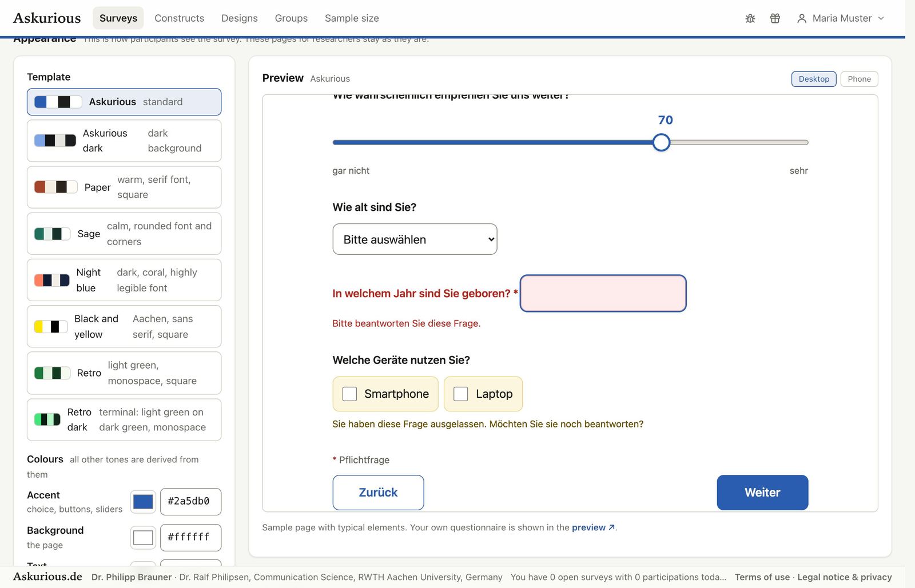Open the Bitte auswählen age dropdown

pyautogui.click(x=415, y=239)
